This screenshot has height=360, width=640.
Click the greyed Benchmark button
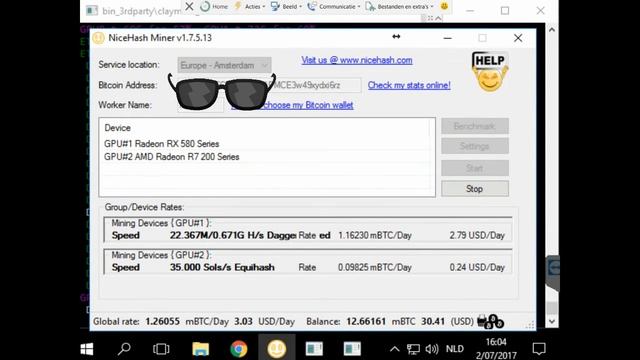coord(475,126)
